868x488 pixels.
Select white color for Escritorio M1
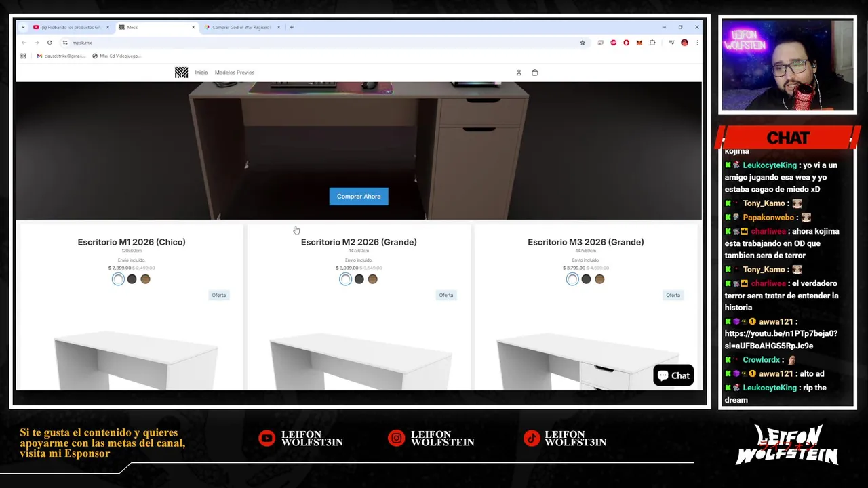[x=118, y=279]
